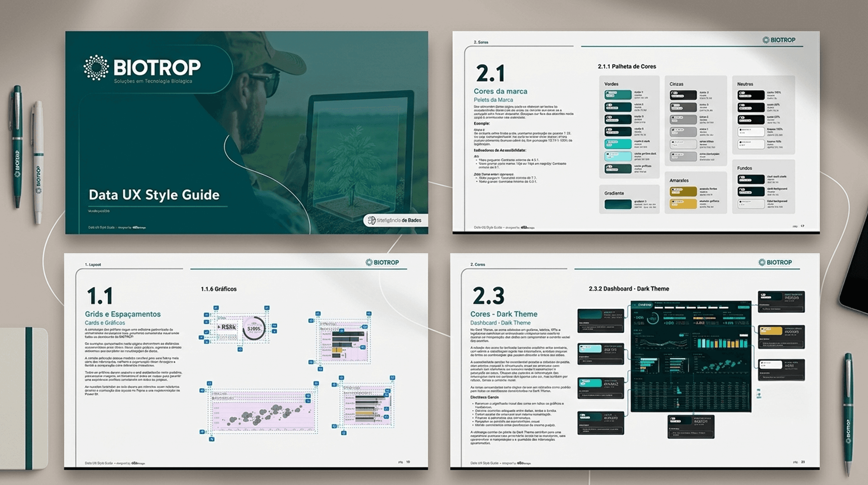Click the large "1.1" section number
Viewport: 868px width, 485px height.
(100, 296)
